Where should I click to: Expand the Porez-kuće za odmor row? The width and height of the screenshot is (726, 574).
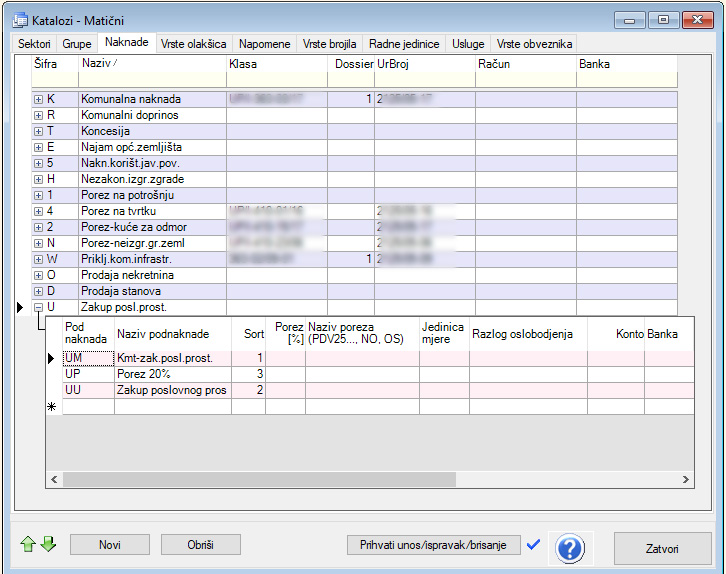(38, 227)
